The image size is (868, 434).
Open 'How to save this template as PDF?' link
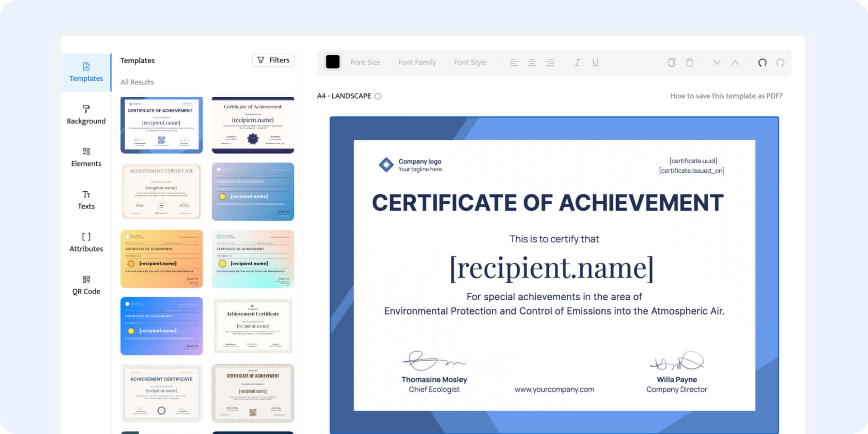coord(726,96)
